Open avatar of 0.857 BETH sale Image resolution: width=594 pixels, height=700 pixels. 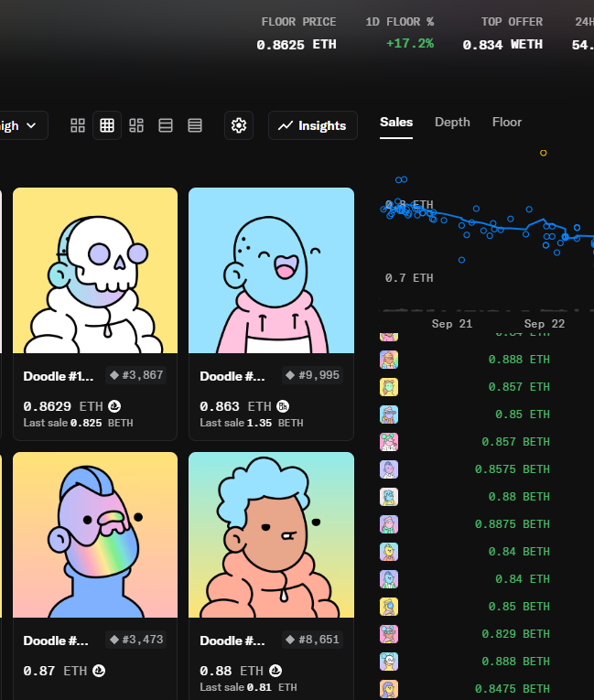point(389,442)
